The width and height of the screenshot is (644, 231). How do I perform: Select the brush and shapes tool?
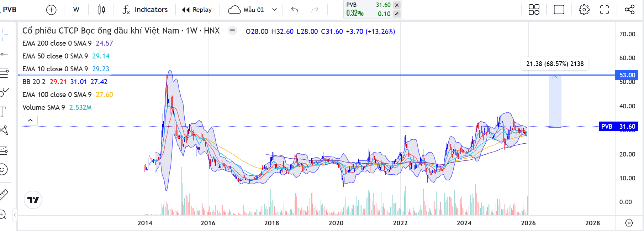click(4, 92)
